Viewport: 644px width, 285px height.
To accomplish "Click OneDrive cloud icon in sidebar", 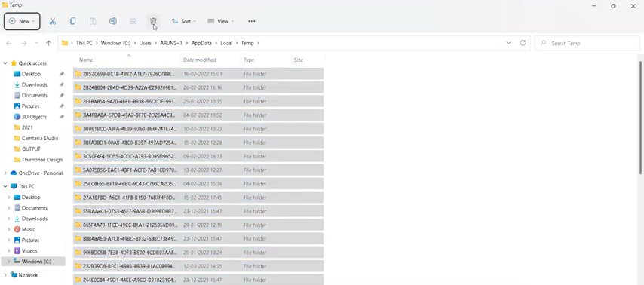I will click(14, 173).
